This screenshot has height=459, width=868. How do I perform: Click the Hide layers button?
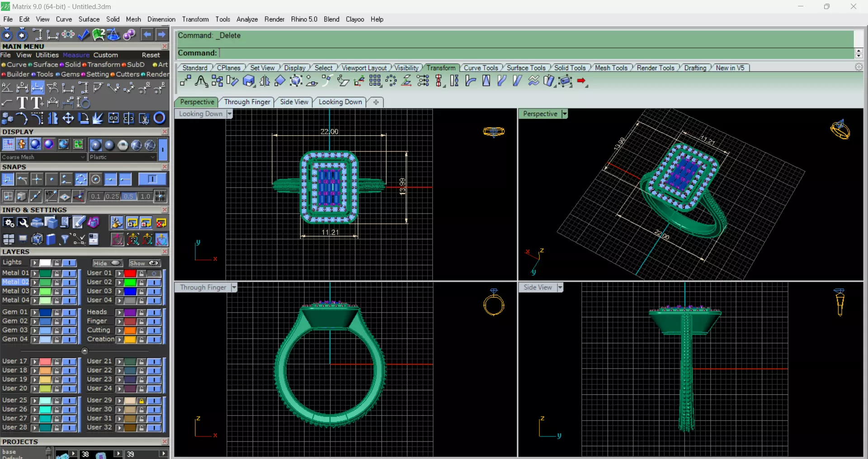(107, 263)
